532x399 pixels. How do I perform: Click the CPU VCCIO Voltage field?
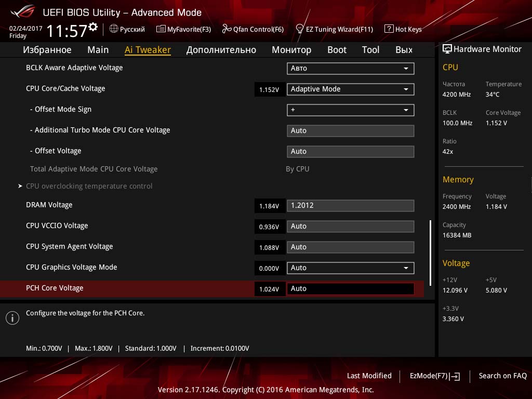coord(351,227)
